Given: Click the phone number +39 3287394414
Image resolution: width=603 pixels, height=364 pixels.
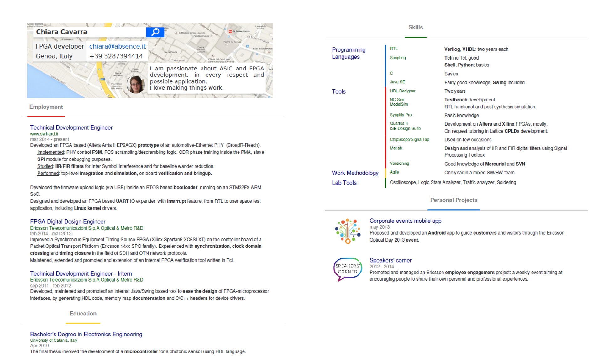Looking at the screenshot, I should click(x=116, y=56).
